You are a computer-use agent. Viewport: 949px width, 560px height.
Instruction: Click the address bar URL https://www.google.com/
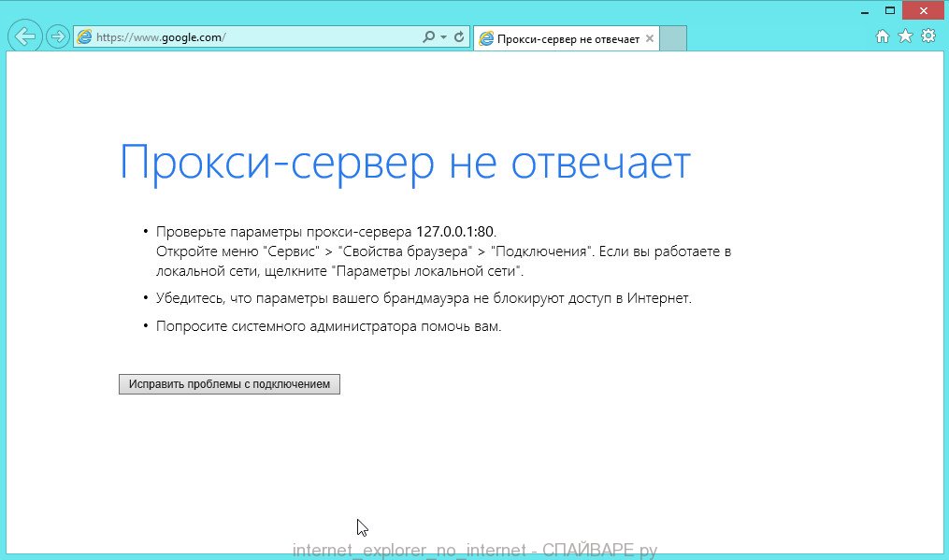pos(161,37)
